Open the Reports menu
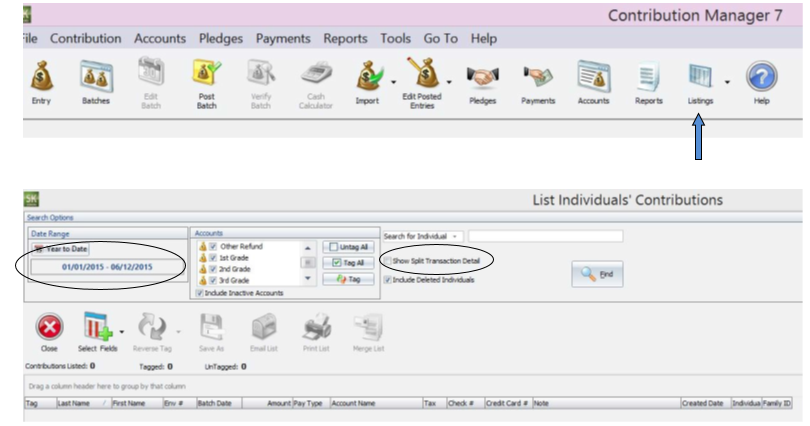Screen dimensions: 810x426 point(345,39)
